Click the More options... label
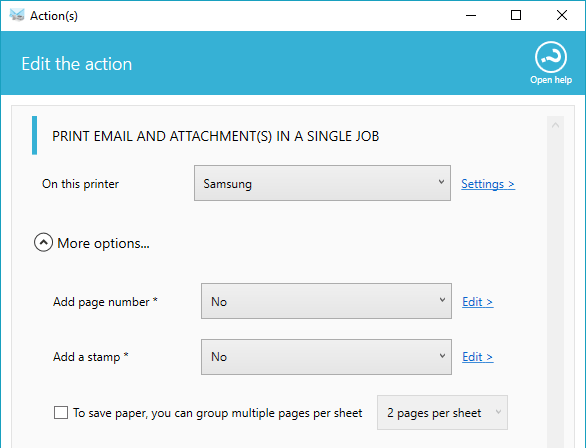 click(103, 243)
